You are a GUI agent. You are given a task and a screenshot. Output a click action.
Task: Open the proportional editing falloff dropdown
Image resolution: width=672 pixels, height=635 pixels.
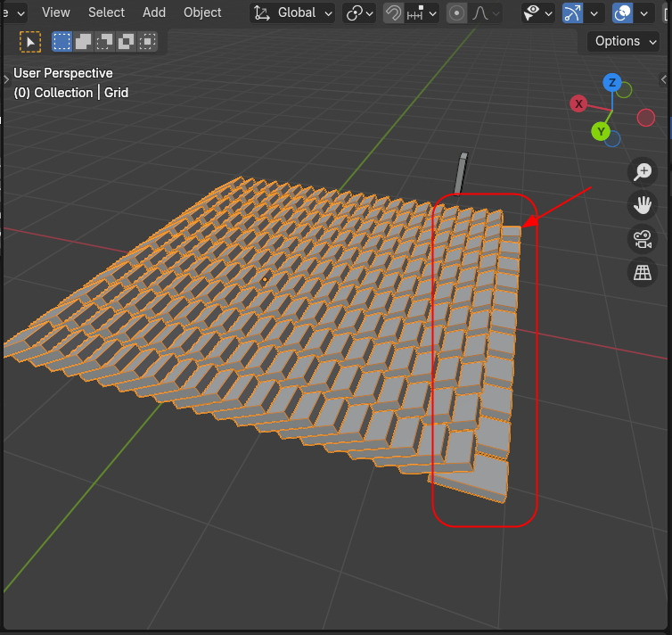tap(485, 12)
